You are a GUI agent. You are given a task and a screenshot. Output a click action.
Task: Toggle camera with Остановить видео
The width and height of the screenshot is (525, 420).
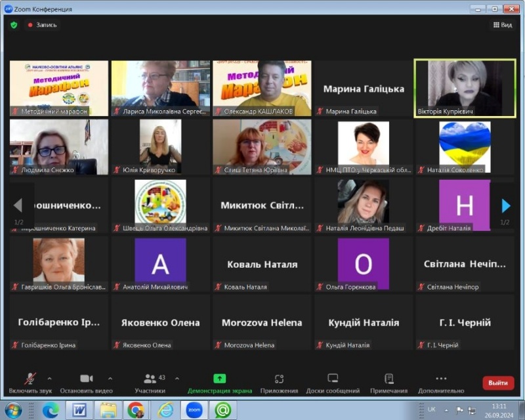click(x=86, y=383)
